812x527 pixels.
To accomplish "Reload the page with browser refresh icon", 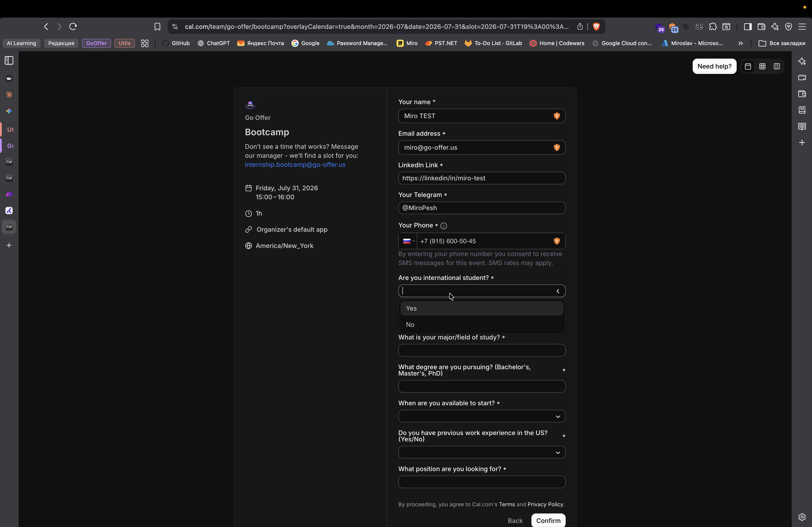I will point(73,27).
